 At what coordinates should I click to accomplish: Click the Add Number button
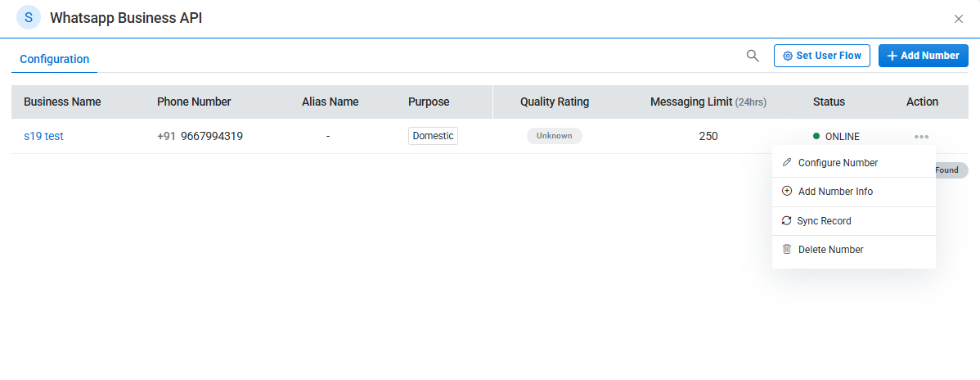pos(923,56)
